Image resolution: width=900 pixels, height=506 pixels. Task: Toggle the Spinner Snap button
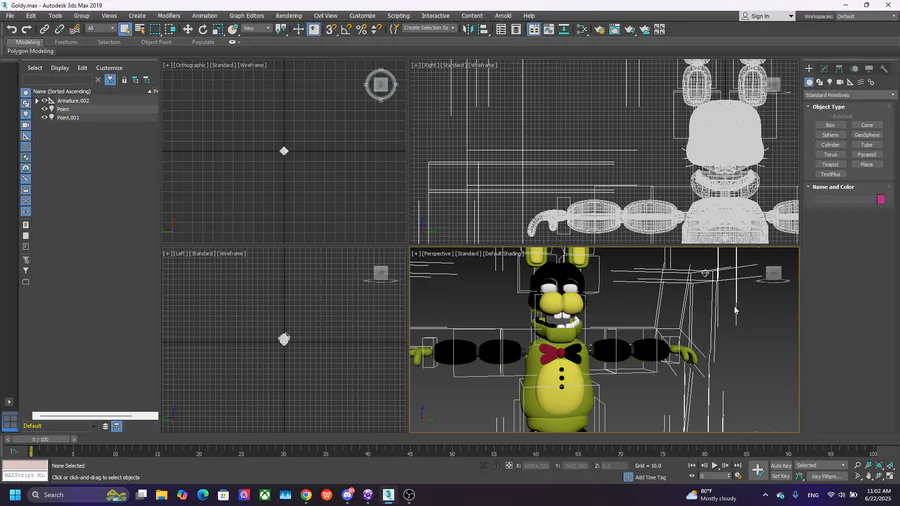pyautogui.click(x=377, y=29)
